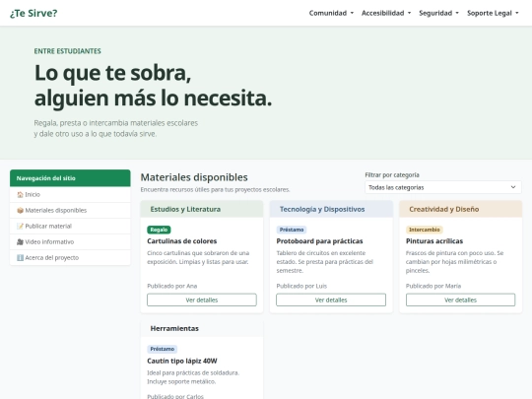Open the Comunidad dropdown menu
532x399 pixels.
click(331, 13)
